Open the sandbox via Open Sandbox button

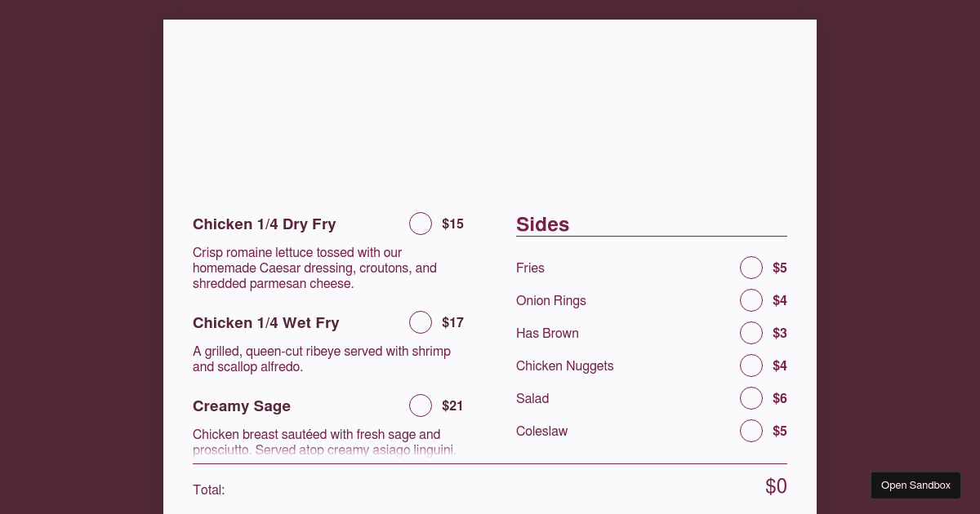coord(915,485)
